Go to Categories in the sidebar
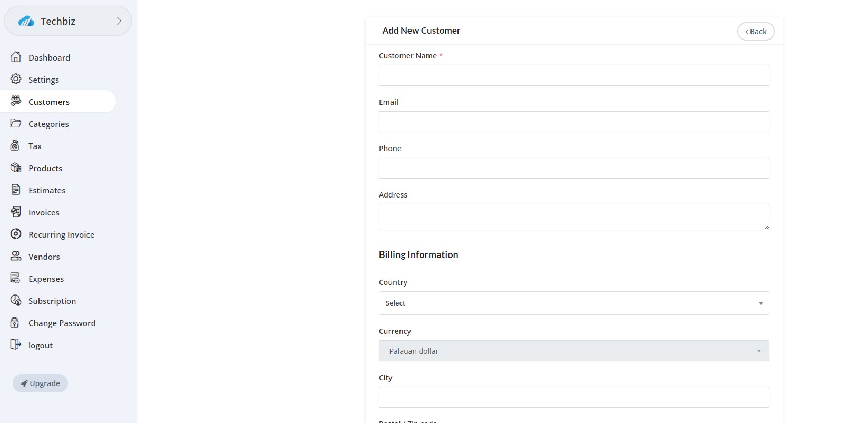 point(48,124)
